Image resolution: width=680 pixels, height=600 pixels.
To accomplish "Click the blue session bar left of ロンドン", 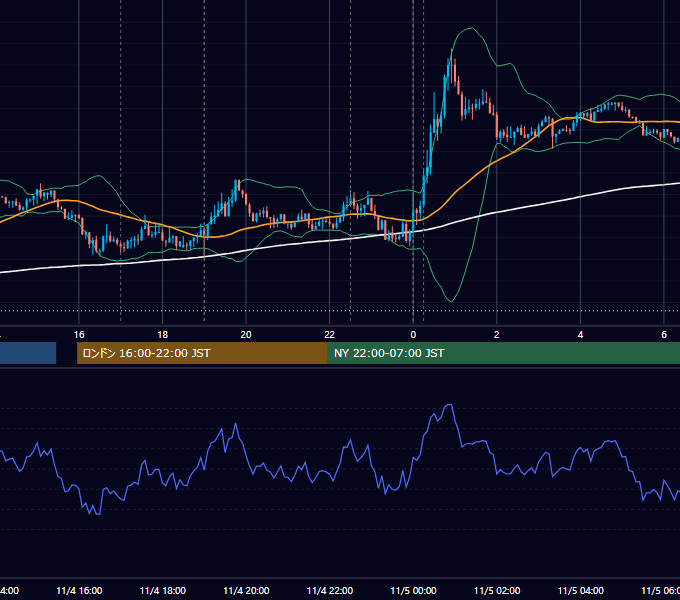I will (28, 353).
